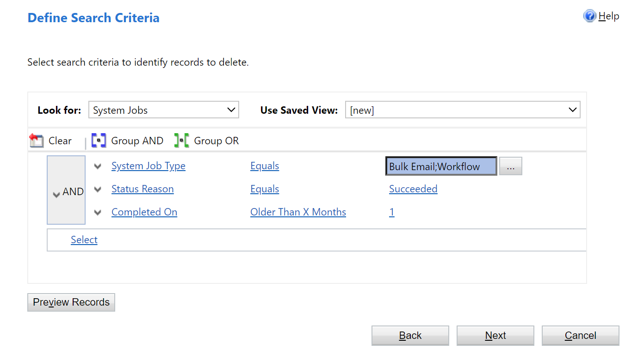Click the Group OR icon
The image size is (644, 350).
point(181,141)
